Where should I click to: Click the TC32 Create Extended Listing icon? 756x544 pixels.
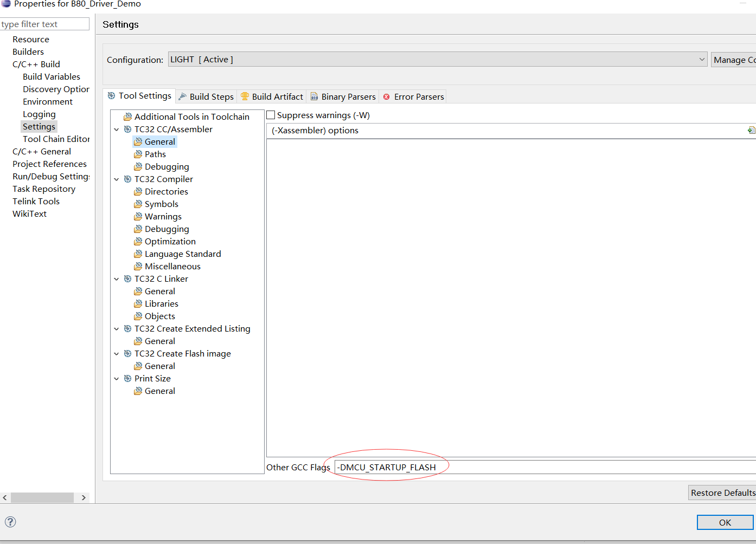coord(128,328)
